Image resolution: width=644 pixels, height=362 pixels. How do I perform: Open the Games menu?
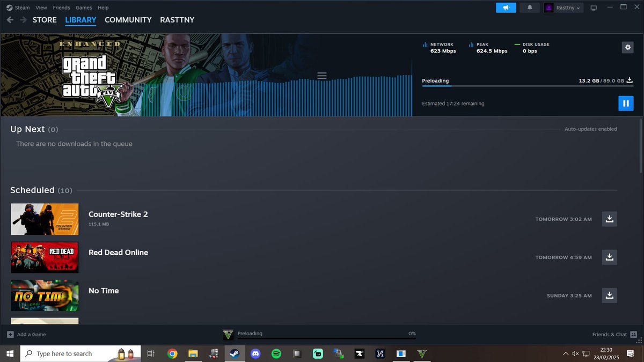(x=84, y=8)
